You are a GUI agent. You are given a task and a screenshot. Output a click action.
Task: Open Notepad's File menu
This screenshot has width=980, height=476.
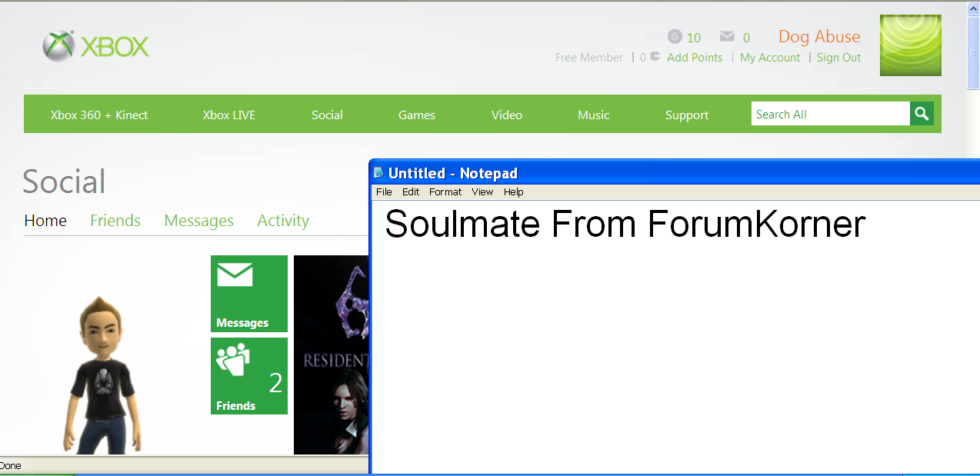(x=384, y=191)
